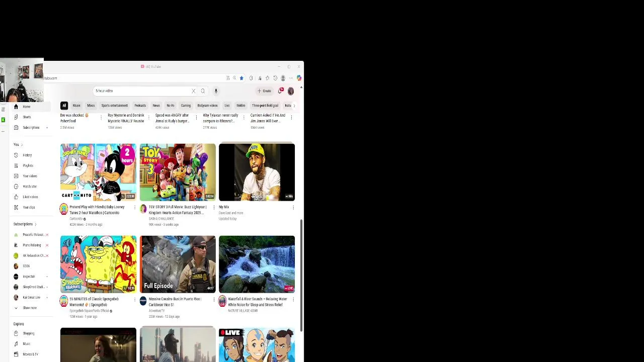The width and height of the screenshot is (644, 362).
Task: Play Avatar LIVE thumbnail
Action: tap(257, 345)
